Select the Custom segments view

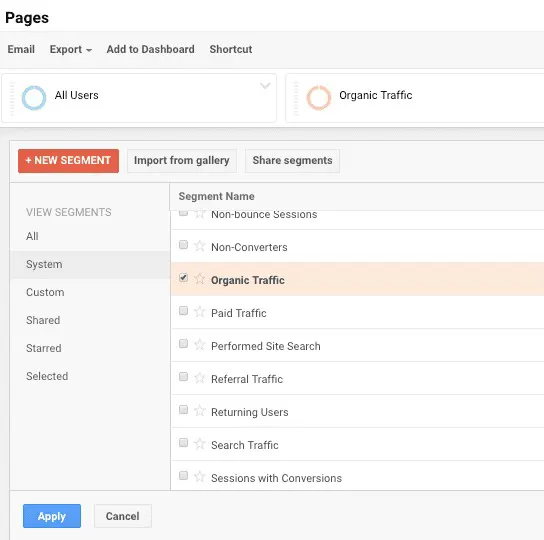click(45, 292)
